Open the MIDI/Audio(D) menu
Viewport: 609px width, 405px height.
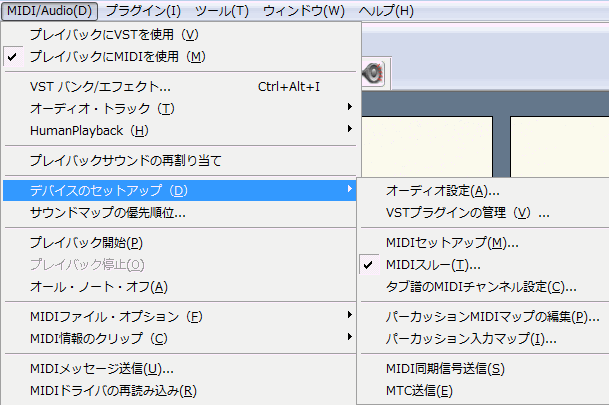(49, 10)
